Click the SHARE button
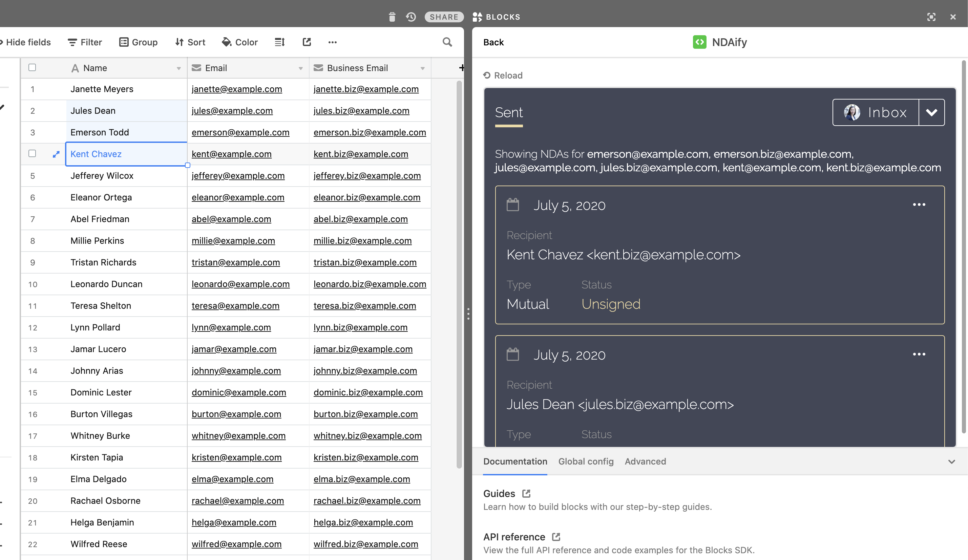This screenshot has height=560, width=968. tap(444, 17)
